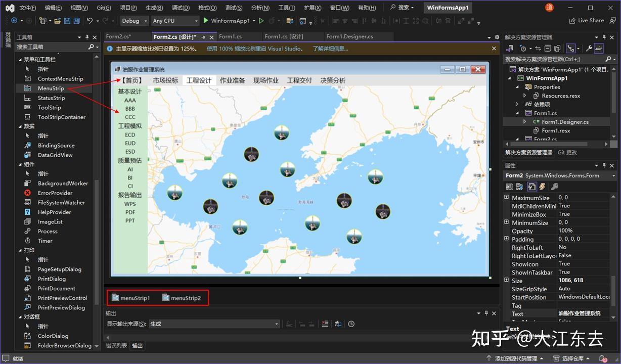The width and height of the screenshot is (621, 364).
Task: Choose PrintPreviewDialog from the toolbox
Action: (x=61, y=308)
